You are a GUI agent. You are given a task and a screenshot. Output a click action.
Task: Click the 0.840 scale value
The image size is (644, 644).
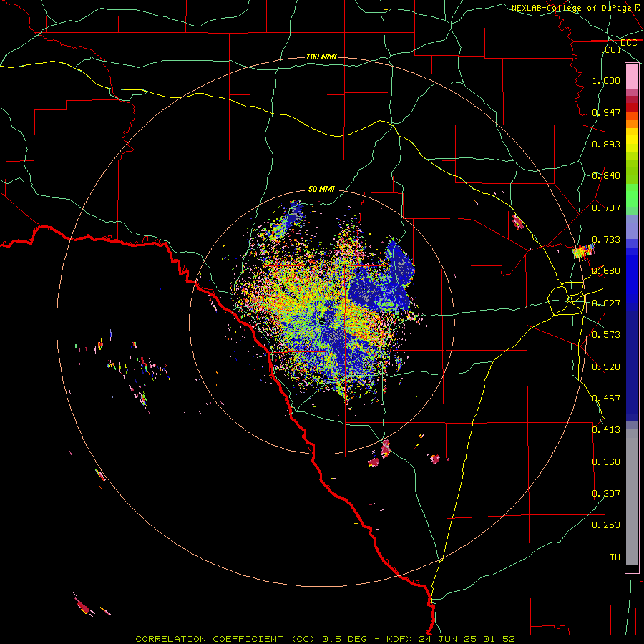click(x=606, y=176)
